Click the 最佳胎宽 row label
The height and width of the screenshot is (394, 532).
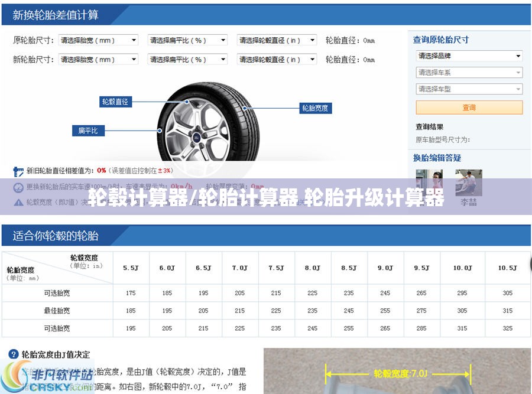[57, 311]
